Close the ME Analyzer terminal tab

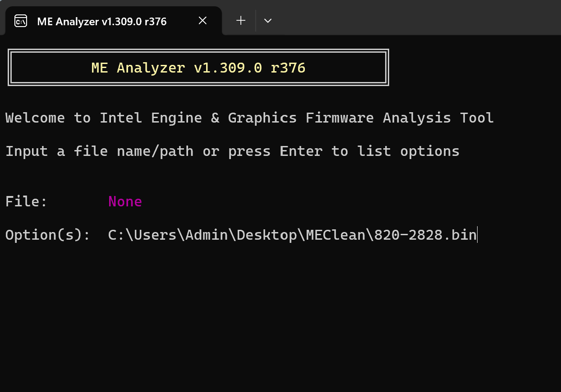pos(203,21)
